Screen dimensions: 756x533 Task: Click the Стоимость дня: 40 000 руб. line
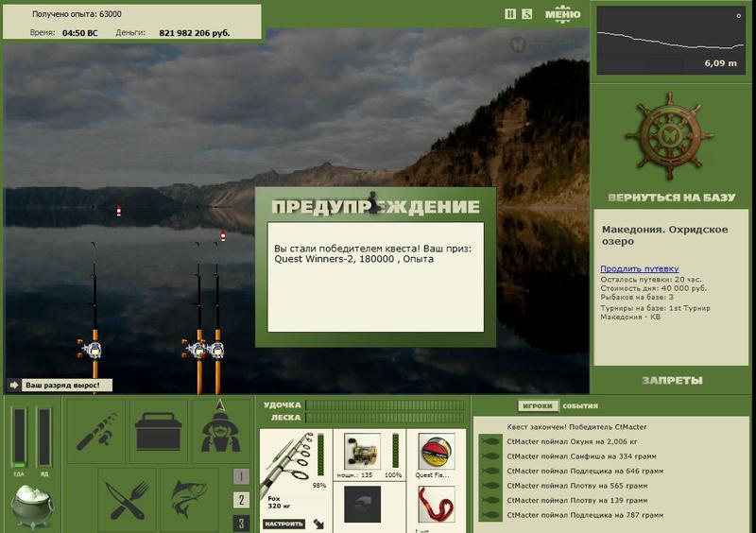click(653, 288)
